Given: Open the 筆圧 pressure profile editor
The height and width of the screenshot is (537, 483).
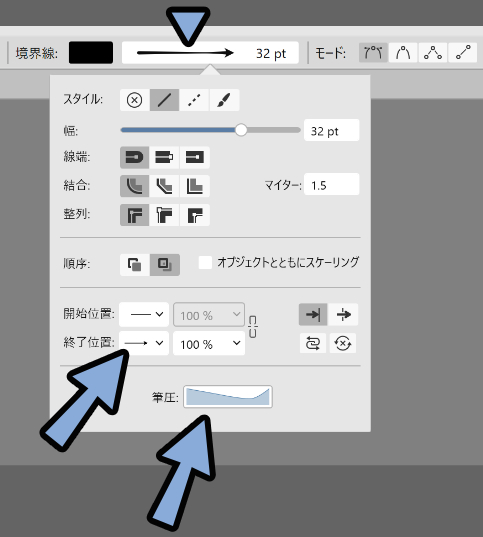Looking at the screenshot, I should 228,397.
